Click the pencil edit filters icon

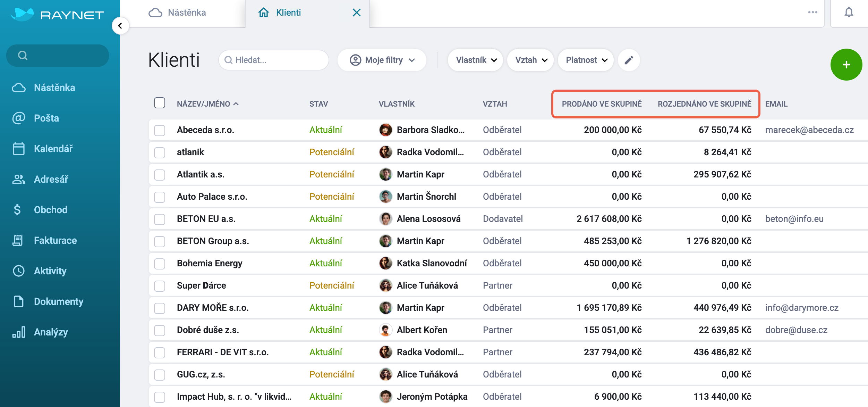click(x=629, y=60)
